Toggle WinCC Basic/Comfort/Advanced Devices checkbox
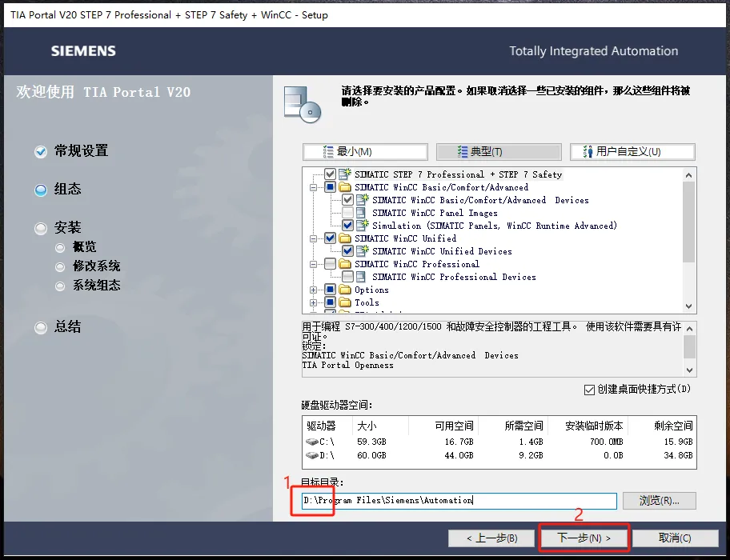 pos(347,199)
